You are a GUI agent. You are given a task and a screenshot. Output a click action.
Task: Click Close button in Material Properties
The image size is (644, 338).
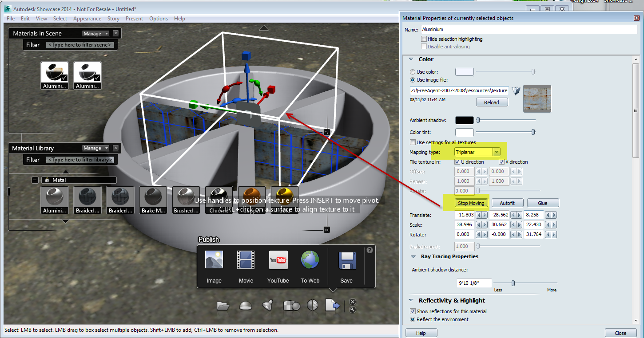click(x=620, y=333)
